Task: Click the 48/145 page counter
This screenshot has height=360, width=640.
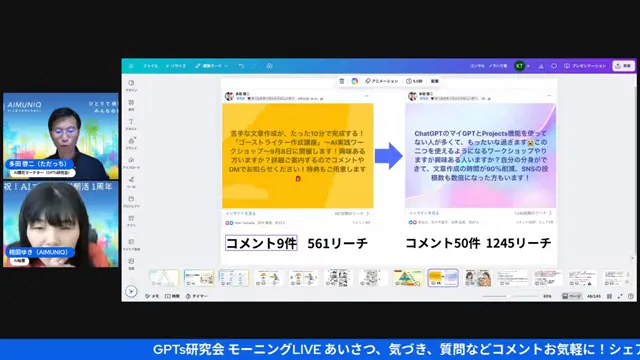Action: pyautogui.click(x=593, y=296)
